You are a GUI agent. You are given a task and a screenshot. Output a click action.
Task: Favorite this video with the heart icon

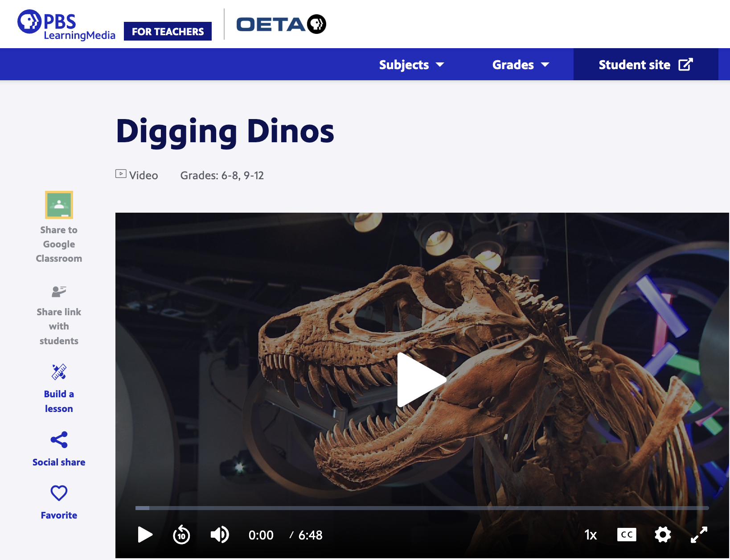point(59,493)
